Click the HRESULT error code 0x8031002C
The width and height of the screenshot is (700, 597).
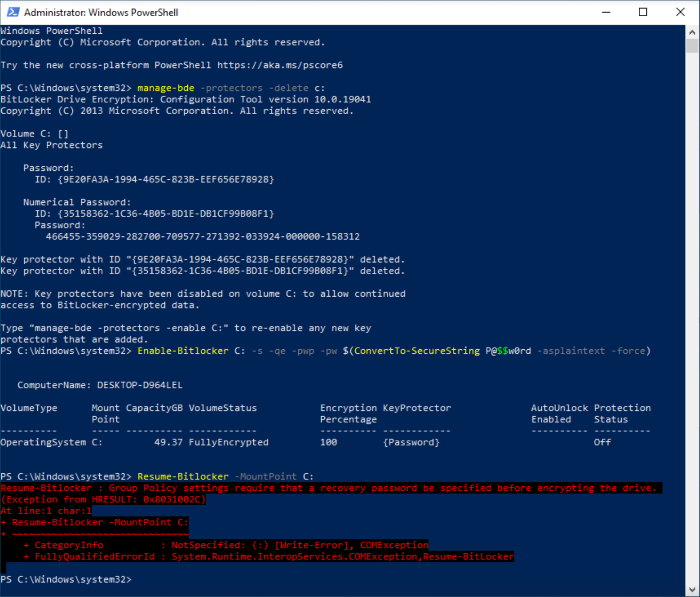coord(174,499)
